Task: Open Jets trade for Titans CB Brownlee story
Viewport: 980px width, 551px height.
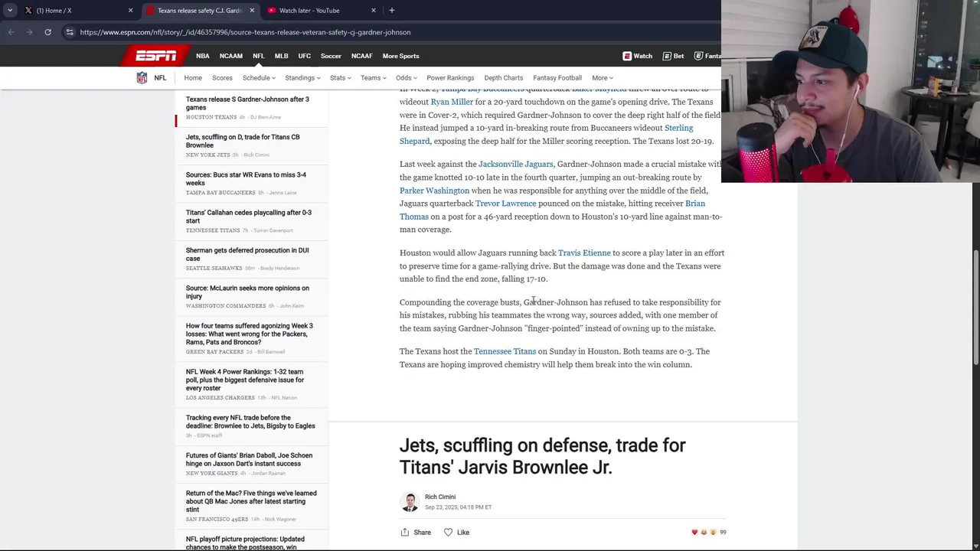Action: click(x=243, y=142)
